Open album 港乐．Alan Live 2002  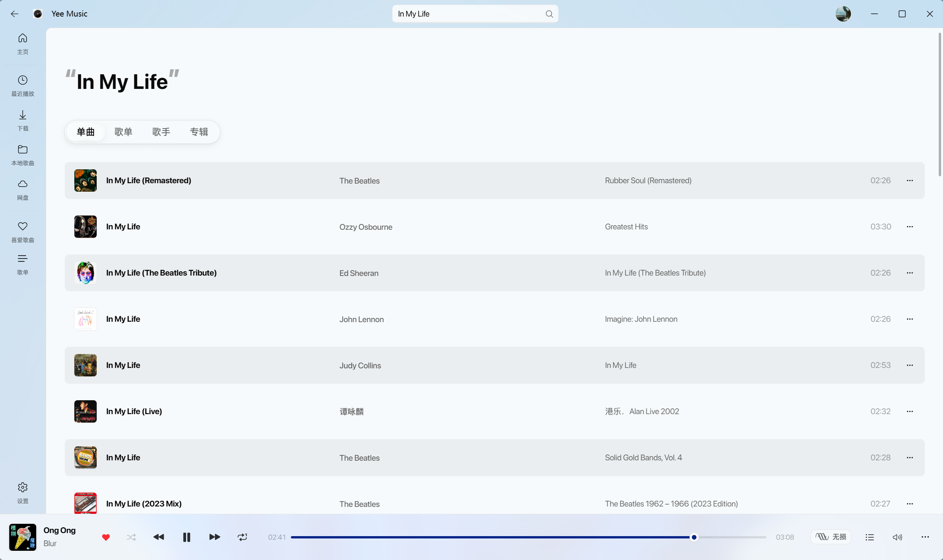coord(642,411)
